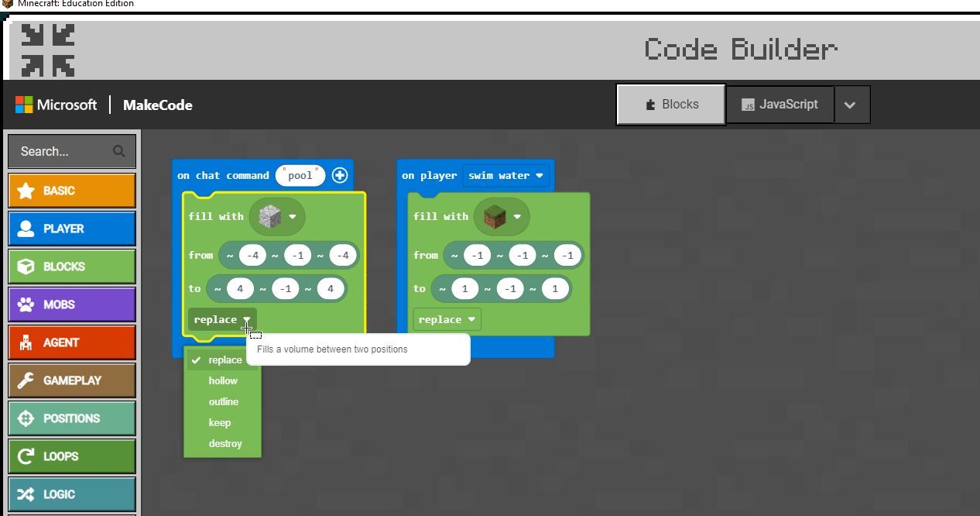Expand the swim water event dropdown

tap(506, 176)
